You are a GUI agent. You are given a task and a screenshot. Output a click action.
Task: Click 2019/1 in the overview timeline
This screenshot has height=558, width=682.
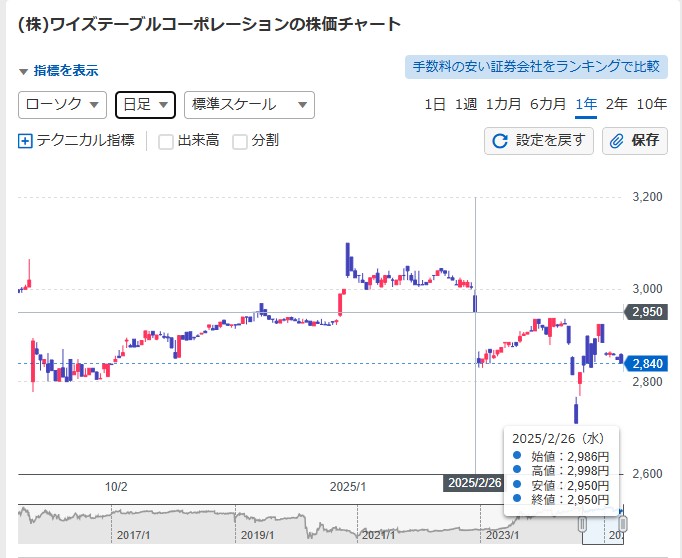tap(257, 535)
